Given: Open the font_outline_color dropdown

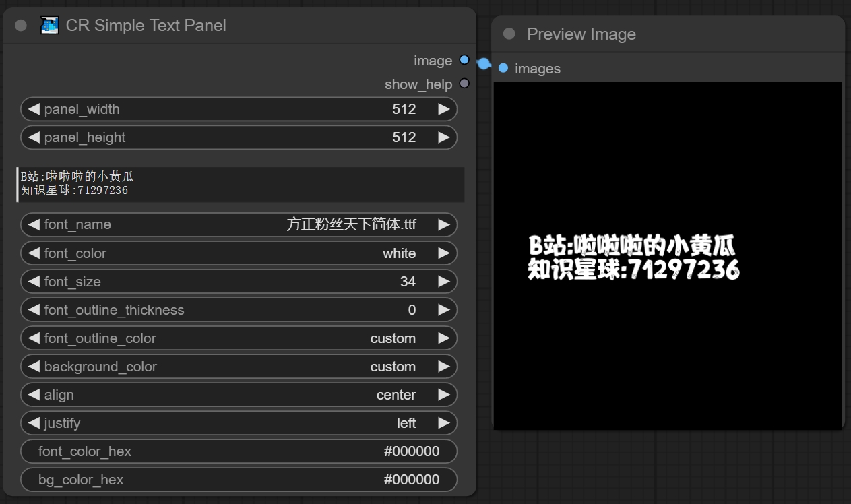Looking at the screenshot, I should (239, 338).
